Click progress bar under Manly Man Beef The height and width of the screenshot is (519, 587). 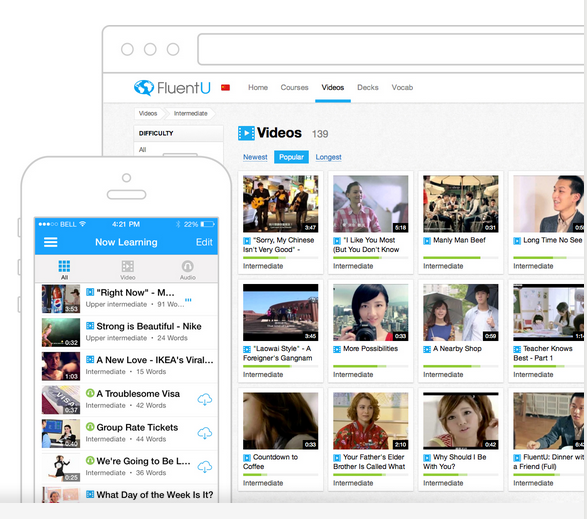coord(460,258)
